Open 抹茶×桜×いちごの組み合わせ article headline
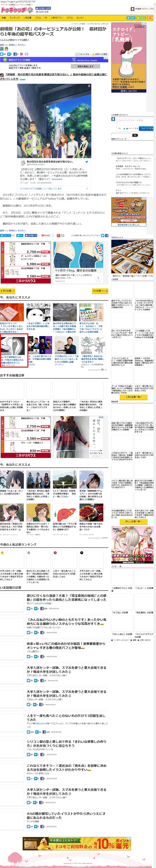156x868 pixels. point(66,646)
